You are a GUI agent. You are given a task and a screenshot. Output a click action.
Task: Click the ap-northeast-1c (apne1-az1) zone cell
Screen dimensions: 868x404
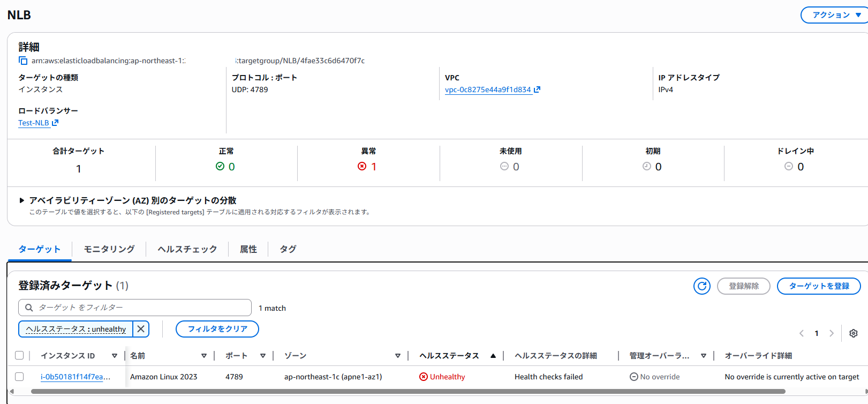pos(333,377)
